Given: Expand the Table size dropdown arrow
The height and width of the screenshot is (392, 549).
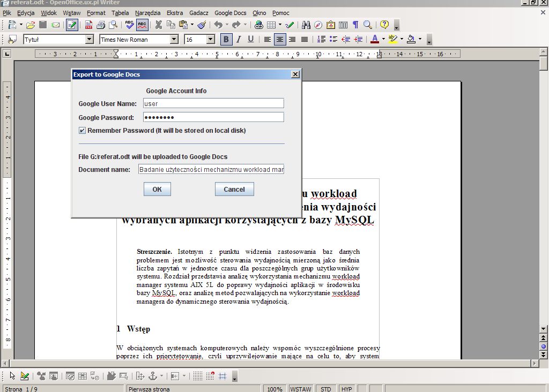Looking at the screenshot, I should tap(280, 25).
